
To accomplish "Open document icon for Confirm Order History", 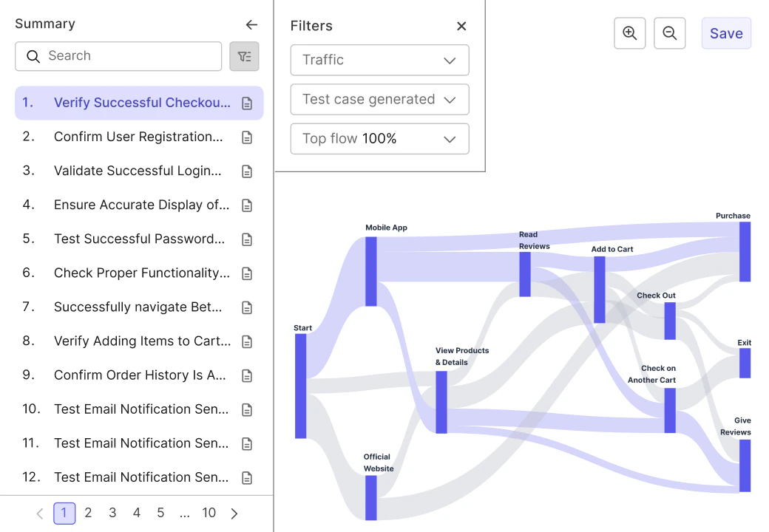I will pos(248,375).
